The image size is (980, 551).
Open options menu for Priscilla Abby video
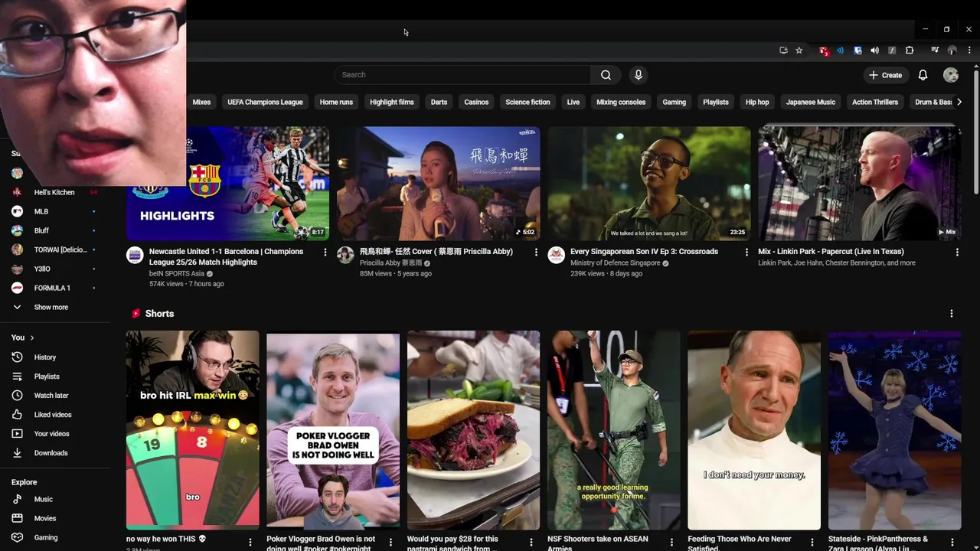(535, 252)
